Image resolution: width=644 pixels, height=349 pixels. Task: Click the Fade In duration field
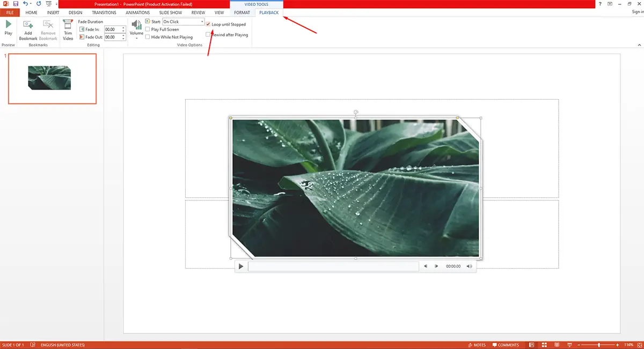[x=113, y=29]
